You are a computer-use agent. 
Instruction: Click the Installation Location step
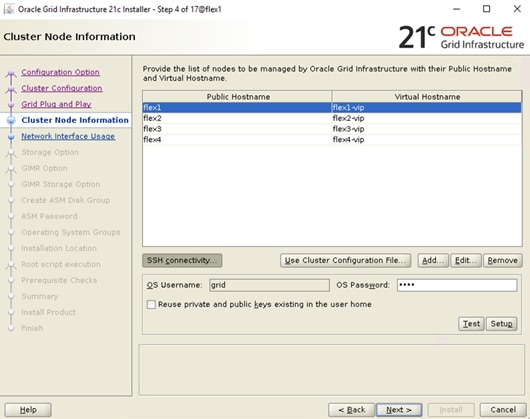tap(59, 248)
